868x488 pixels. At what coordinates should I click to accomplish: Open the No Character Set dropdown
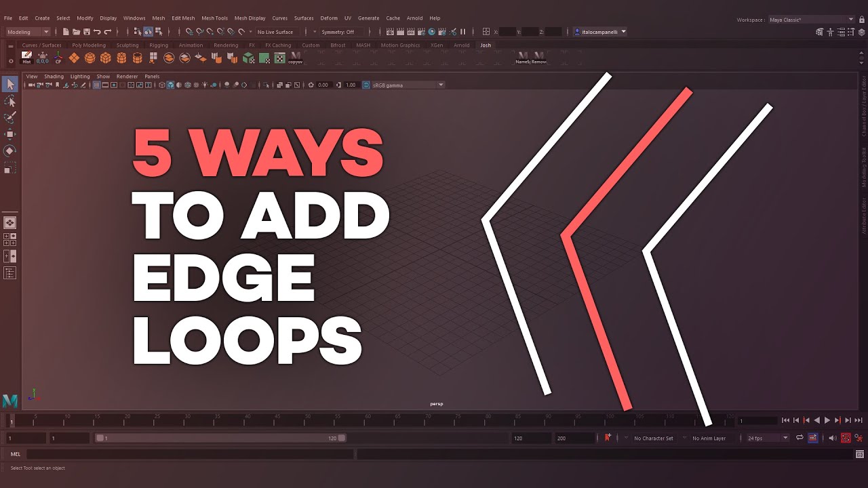[x=653, y=438]
